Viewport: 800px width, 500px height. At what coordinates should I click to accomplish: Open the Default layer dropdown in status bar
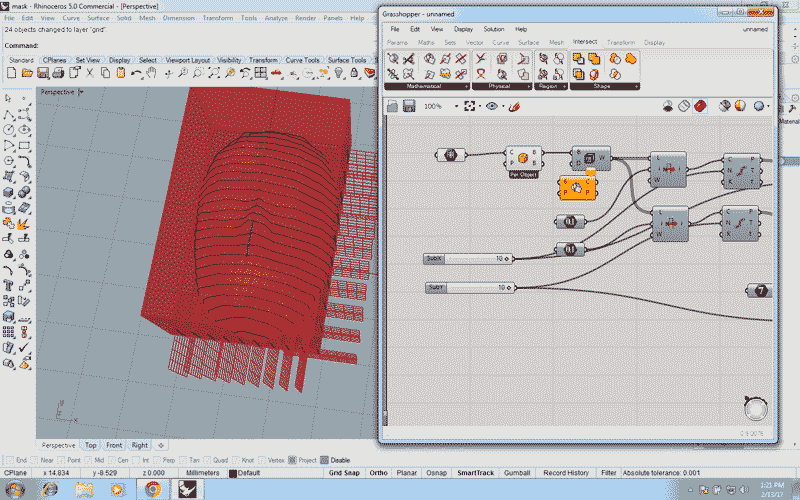pos(275,473)
